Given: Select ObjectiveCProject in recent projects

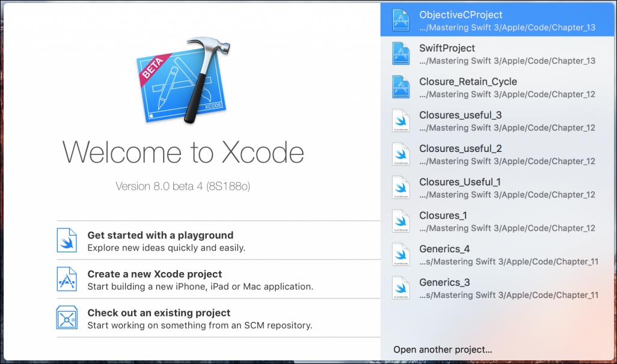Looking at the screenshot, I should pyautogui.click(x=497, y=20).
